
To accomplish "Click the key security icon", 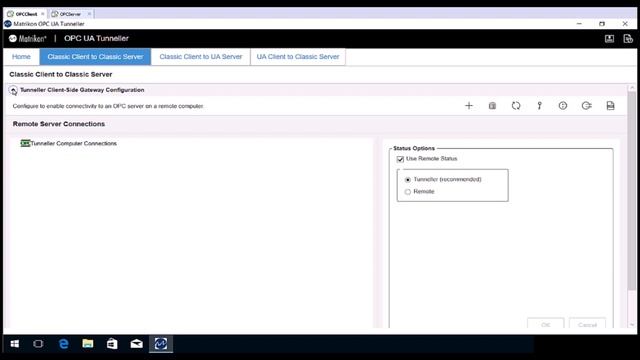I will (x=540, y=106).
